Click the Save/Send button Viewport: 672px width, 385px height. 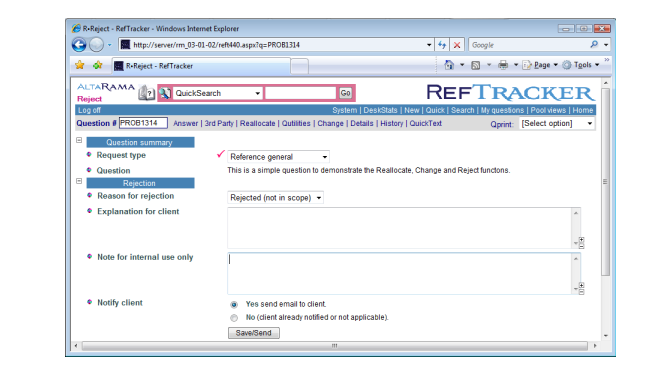254,333
